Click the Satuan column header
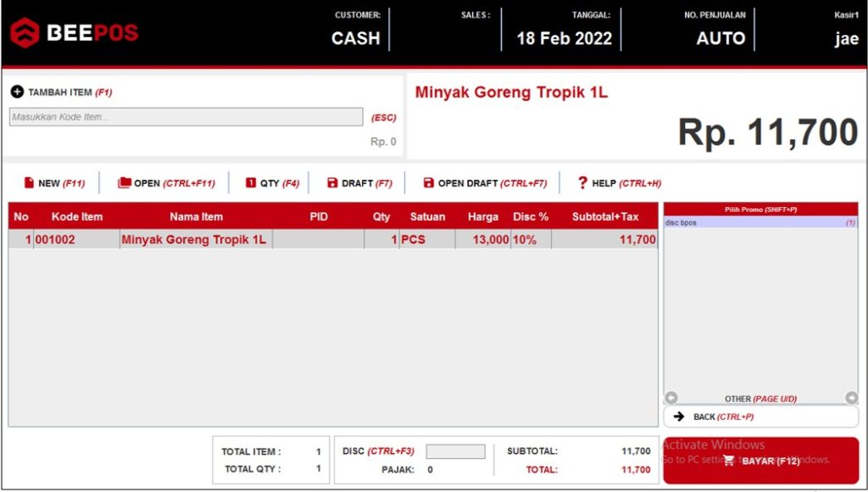This screenshot has height=492, width=868. (x=427, y=216)
